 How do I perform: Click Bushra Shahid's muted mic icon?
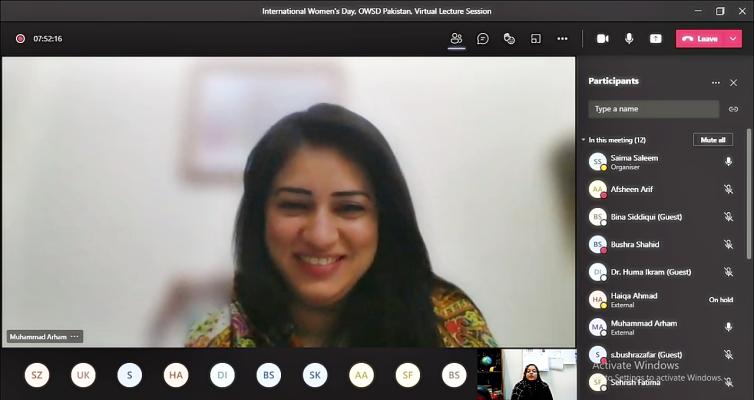pos(728,244)
